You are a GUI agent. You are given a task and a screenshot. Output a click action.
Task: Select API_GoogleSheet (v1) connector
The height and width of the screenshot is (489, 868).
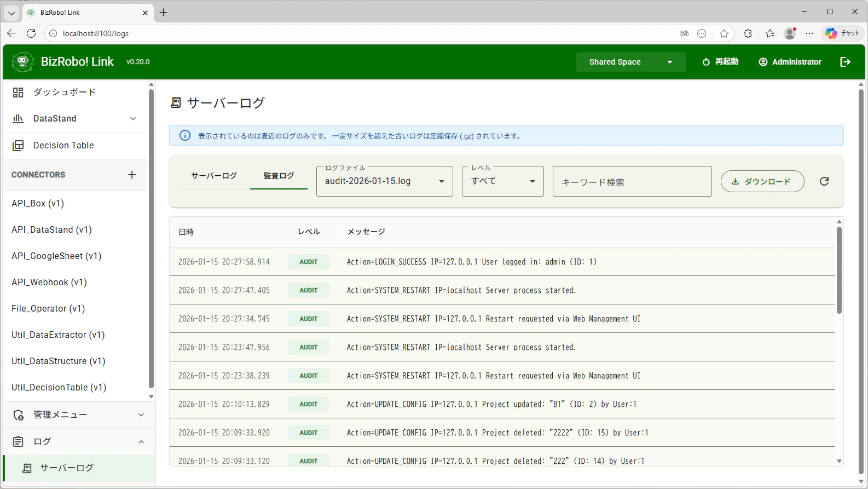tap(76, 256)
